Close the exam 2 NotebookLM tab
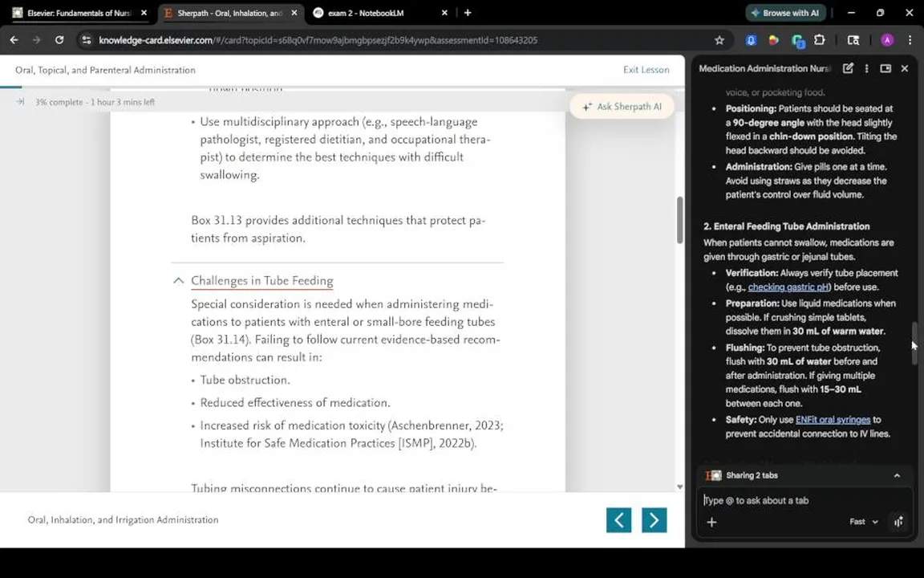The image size is (924, 578). [444, 12]
